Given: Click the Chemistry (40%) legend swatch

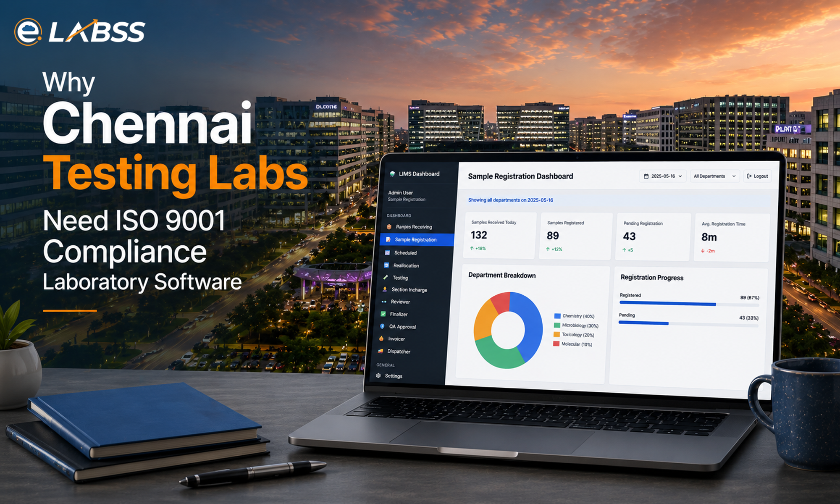Looking at the screenshot, I should pyautogui.click(x=557, y=316).
